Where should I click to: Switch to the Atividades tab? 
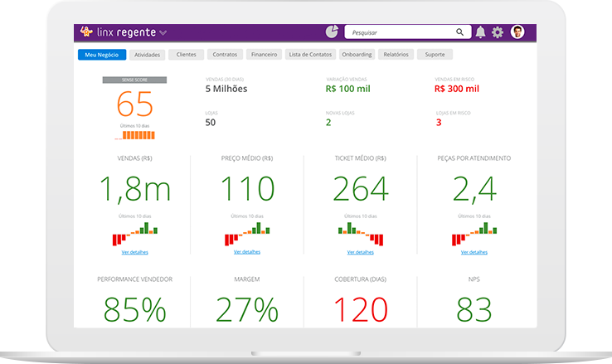[x=147, y=55]
